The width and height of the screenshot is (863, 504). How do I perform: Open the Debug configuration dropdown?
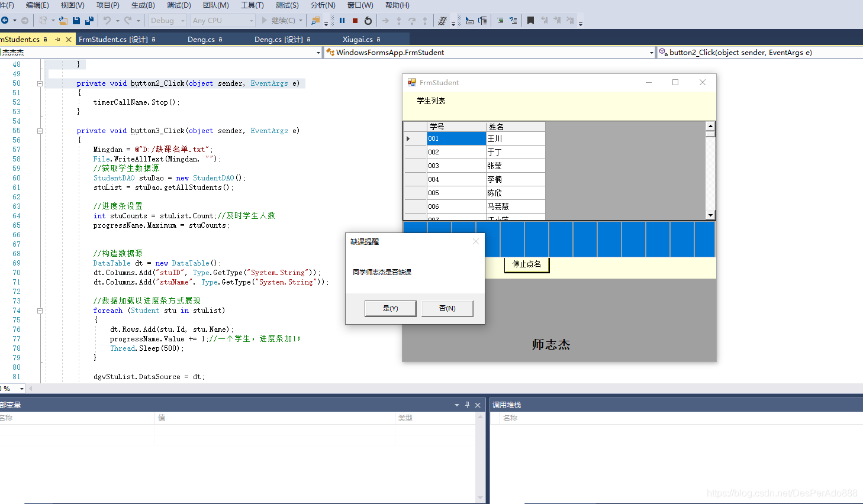(x=183, y=21)
